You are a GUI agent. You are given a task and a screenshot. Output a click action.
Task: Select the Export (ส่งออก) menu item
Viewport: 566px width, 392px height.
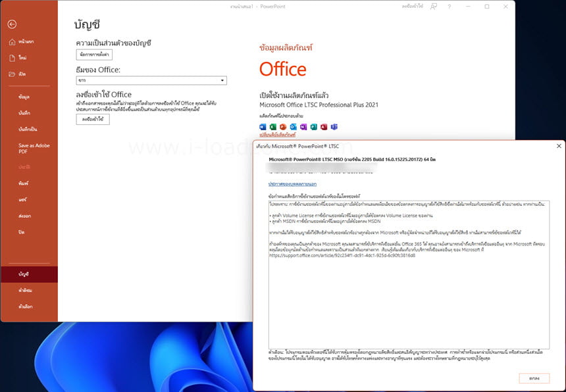24,216
